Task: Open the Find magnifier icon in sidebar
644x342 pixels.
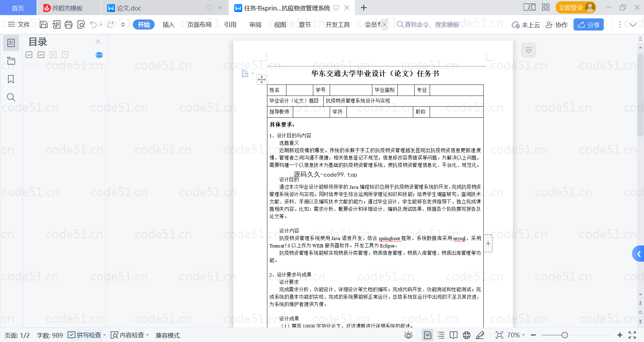Action: (x=11, y=97)
